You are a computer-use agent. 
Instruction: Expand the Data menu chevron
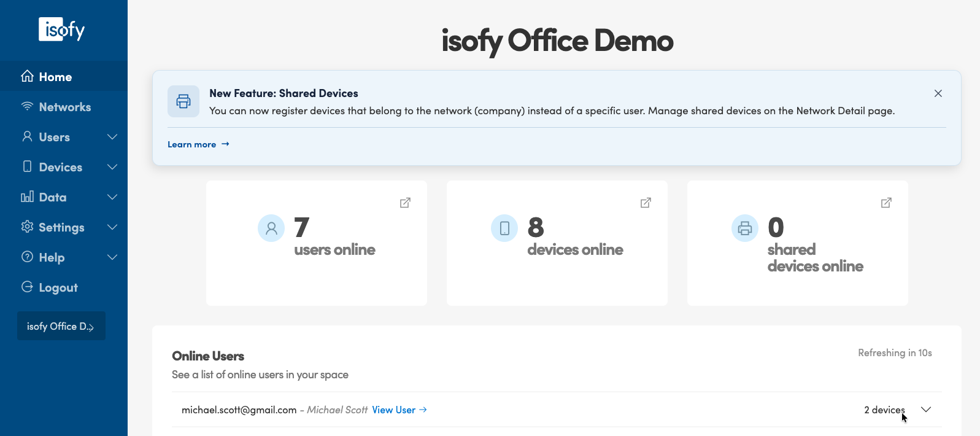[x=112, y=197]
